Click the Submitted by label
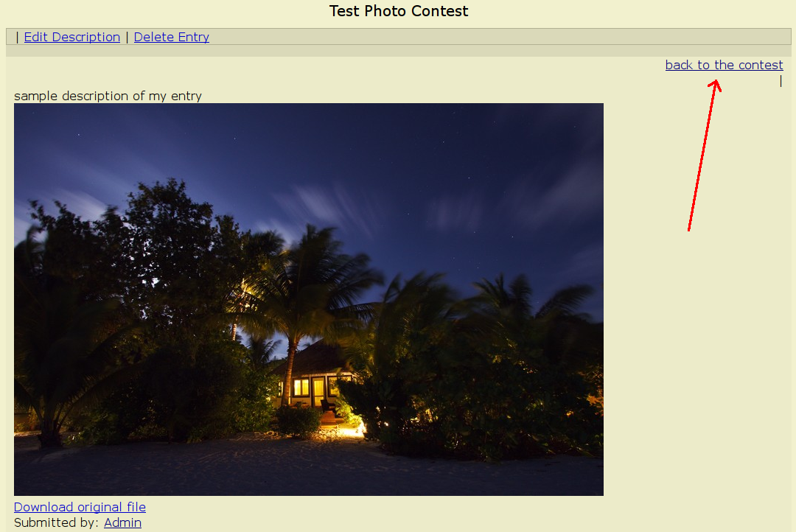Viewport: 796px width, 532px height. point(56,522)
